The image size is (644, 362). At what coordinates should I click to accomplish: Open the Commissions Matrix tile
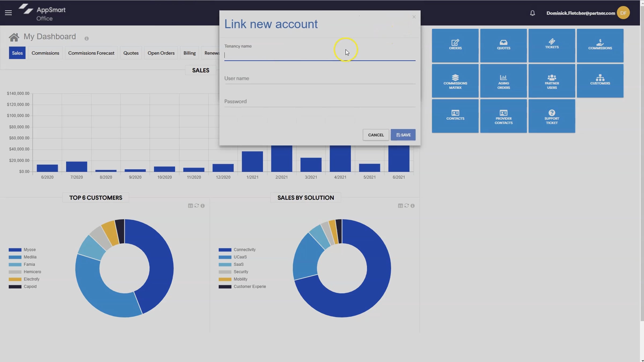(455, 81)
